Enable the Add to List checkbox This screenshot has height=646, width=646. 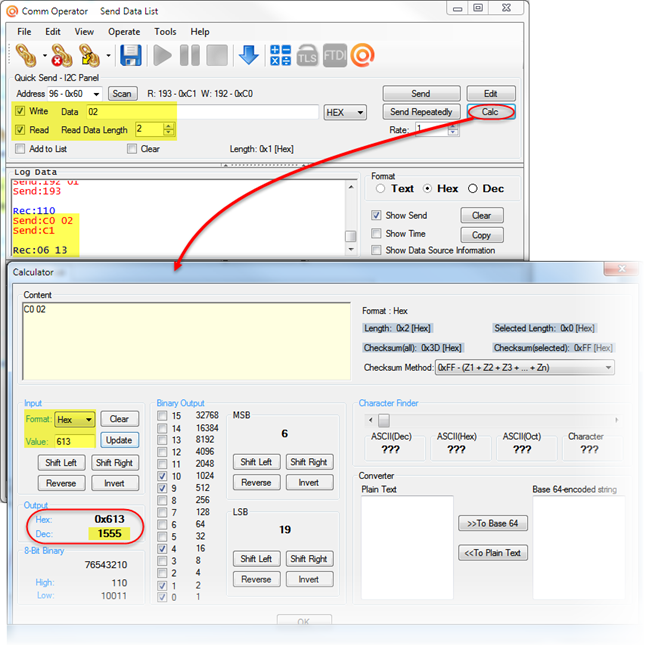tap(20, 149)
